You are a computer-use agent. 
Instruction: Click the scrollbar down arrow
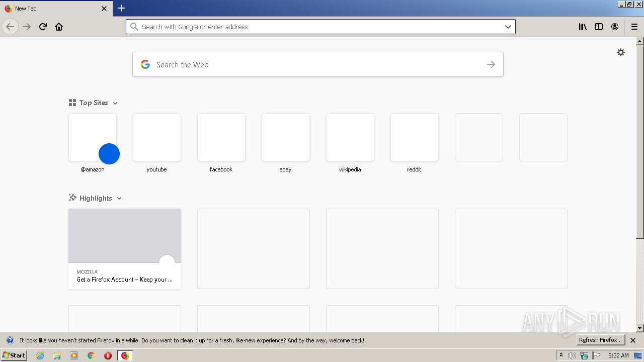point(640,328)
